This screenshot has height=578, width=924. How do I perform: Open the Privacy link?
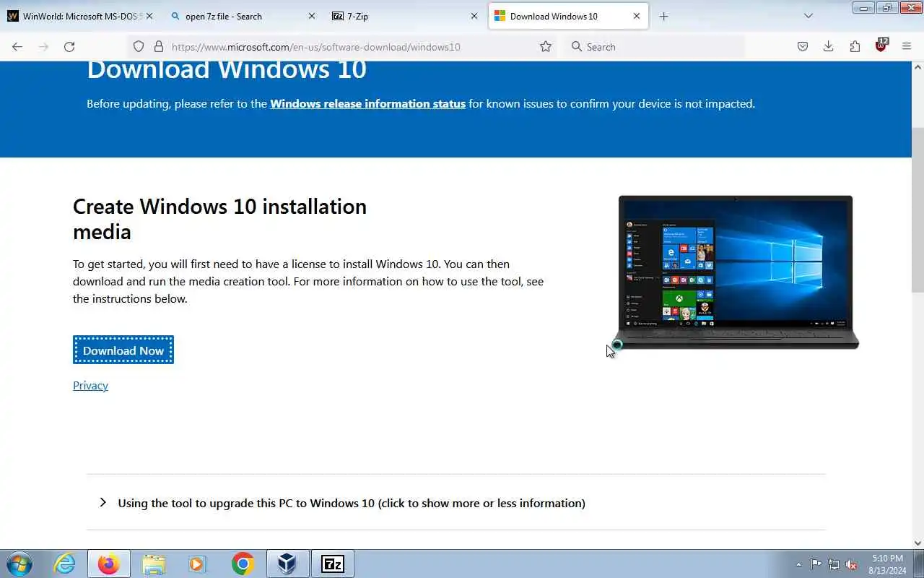click(90, 385)
